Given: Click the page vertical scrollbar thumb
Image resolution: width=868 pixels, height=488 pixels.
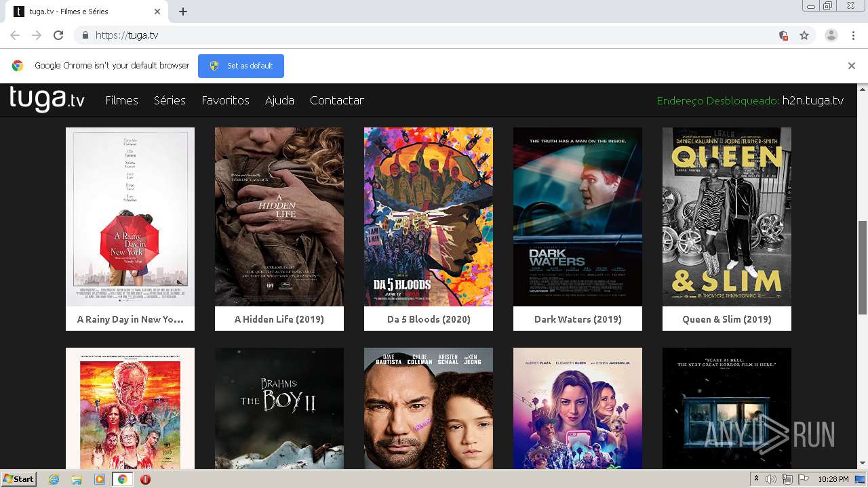Looking at the screenshot, I should click(863, 267).
